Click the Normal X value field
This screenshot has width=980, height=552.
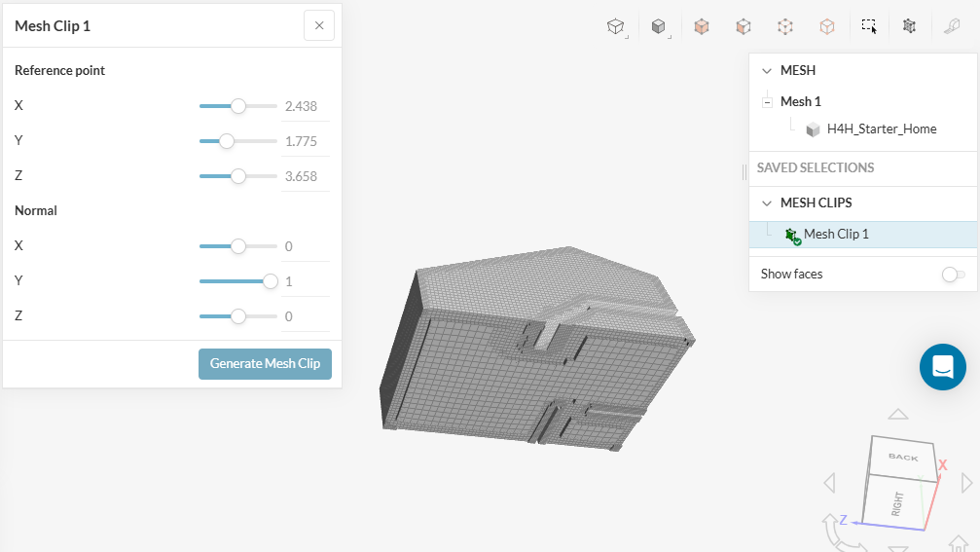tap(306, 246)
